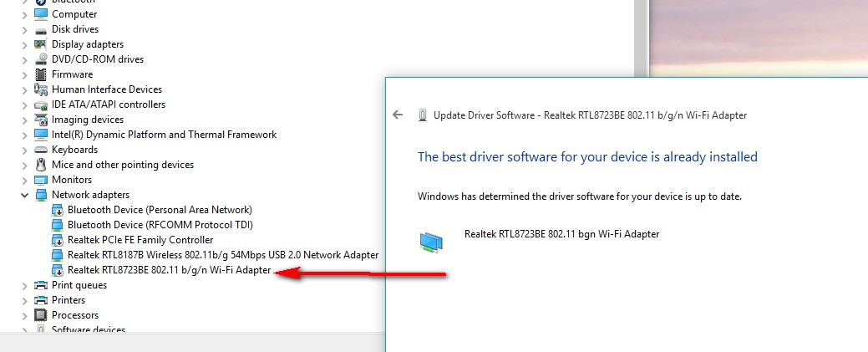The width and height of the screenshot is (868, 352).
Task: Click the Monitors icon
Action: 41,180
